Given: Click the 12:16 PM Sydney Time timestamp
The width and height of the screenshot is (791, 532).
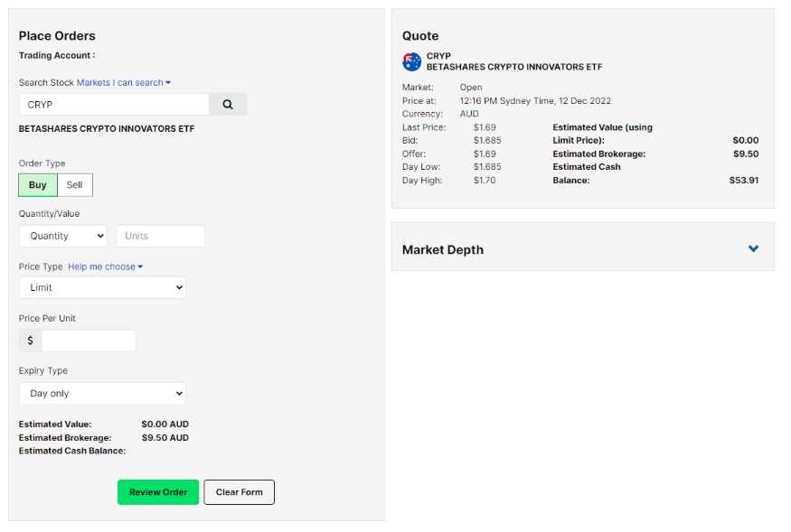Looking at the screenshot, I should pyautogui.click(x=535, y=101).
